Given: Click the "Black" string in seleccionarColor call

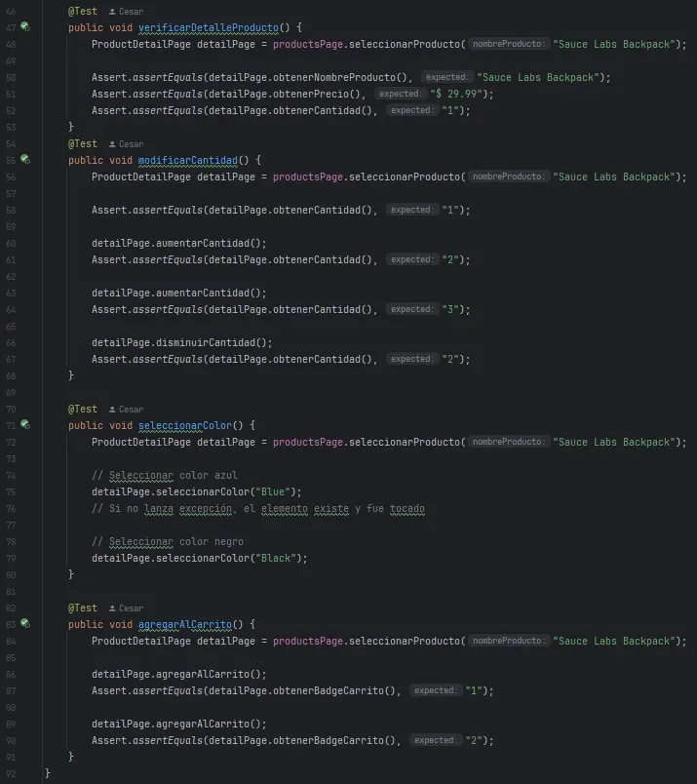Looking at the screenshot, I should point(276,559).
